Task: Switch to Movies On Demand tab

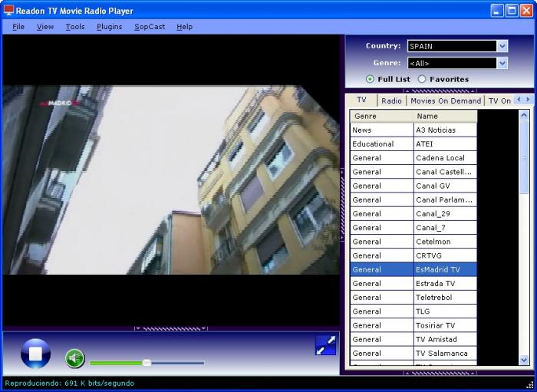Action: click(445, 100)
